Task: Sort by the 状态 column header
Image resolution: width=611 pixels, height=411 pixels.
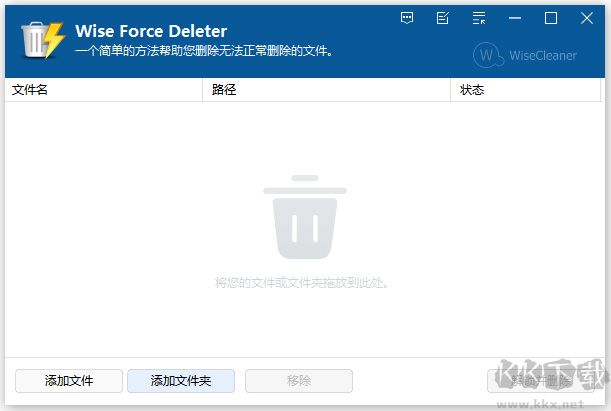Action: tap(525, 90)
